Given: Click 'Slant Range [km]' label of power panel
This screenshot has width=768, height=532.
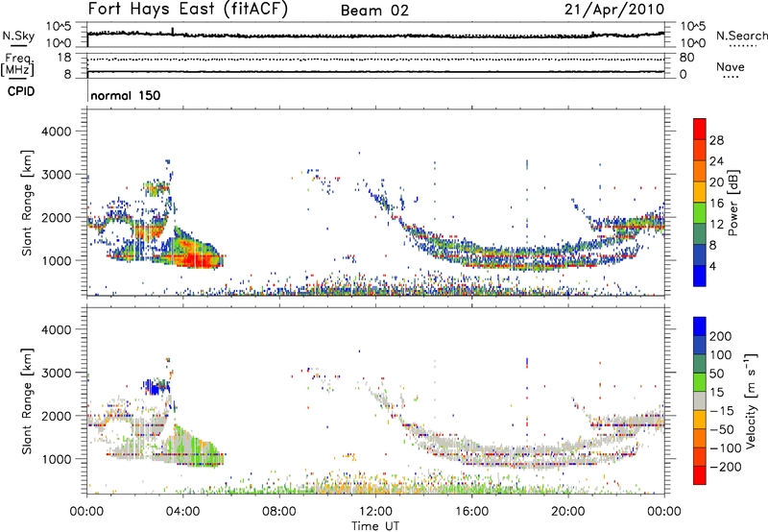Looking at the screenshot, I should point(27,203).
